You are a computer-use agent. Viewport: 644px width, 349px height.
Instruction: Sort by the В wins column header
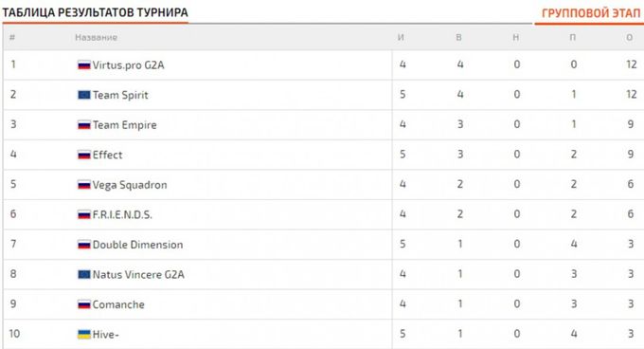click(458, 37)
